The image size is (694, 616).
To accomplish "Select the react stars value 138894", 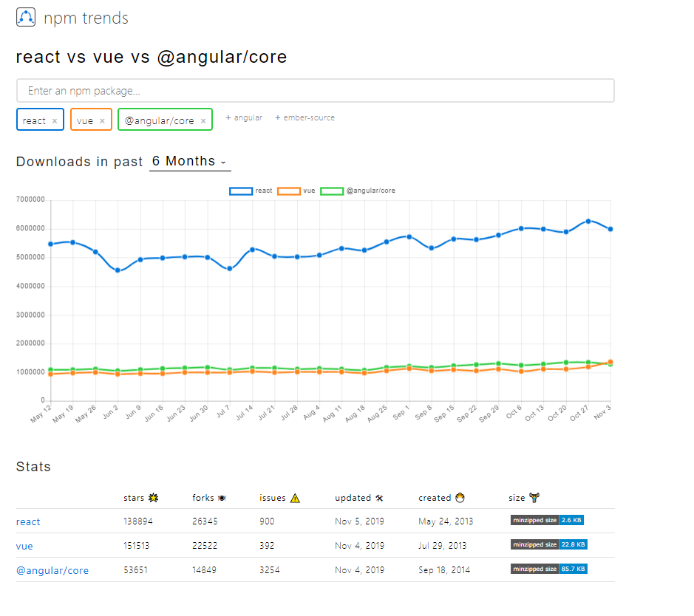I will 138,521.
